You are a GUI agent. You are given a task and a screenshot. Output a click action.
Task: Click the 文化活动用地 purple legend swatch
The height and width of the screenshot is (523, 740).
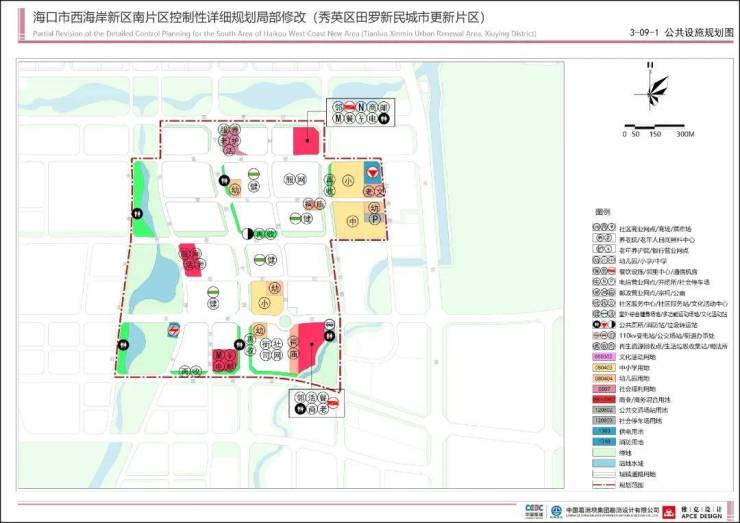tap(603, 355)
